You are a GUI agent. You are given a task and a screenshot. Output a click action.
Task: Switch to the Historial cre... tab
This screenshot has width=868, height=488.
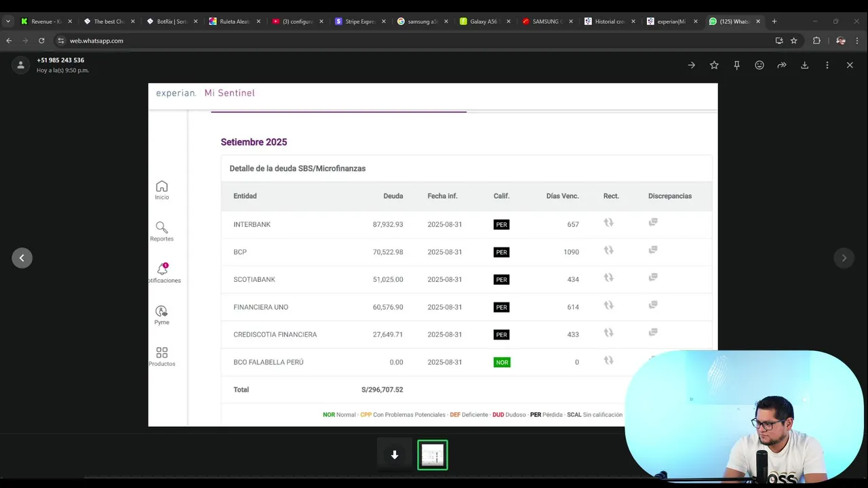click(610, 22)
